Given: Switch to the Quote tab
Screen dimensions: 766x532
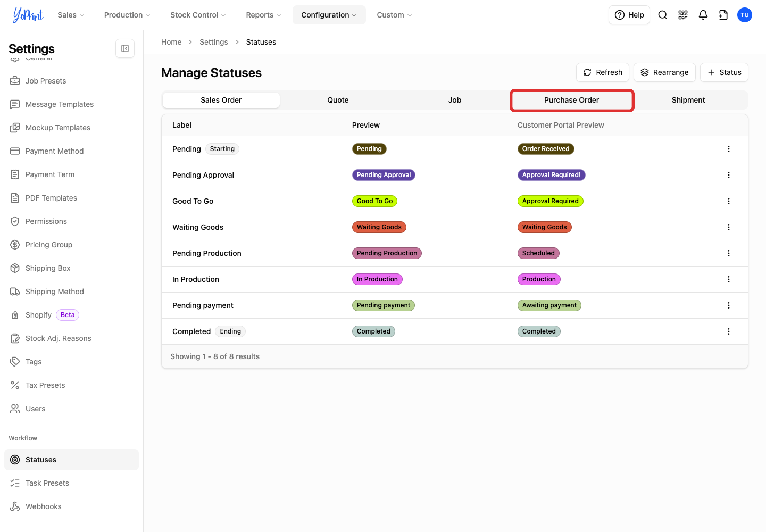Looking at the screenshot, I should click(338, 100).
